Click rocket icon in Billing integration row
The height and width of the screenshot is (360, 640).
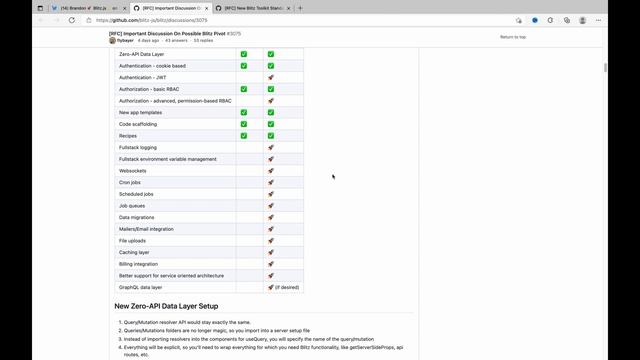tap(271, 264)
